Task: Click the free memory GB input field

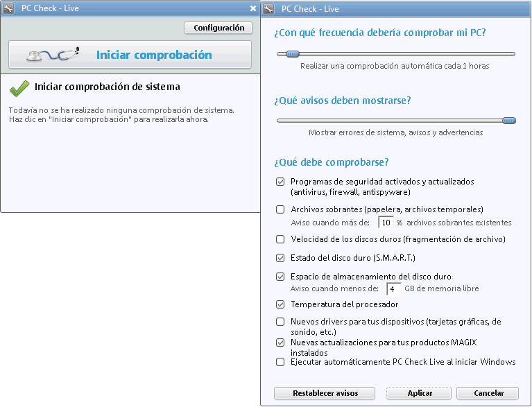Action: point(394,288)
